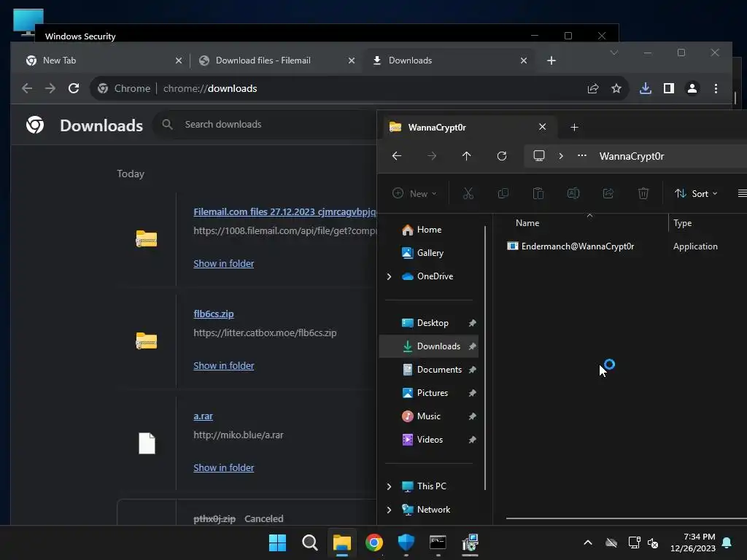The image size is (747, 560).
Task: Close the Download files - Filemail tab
Action: (352, 61)
